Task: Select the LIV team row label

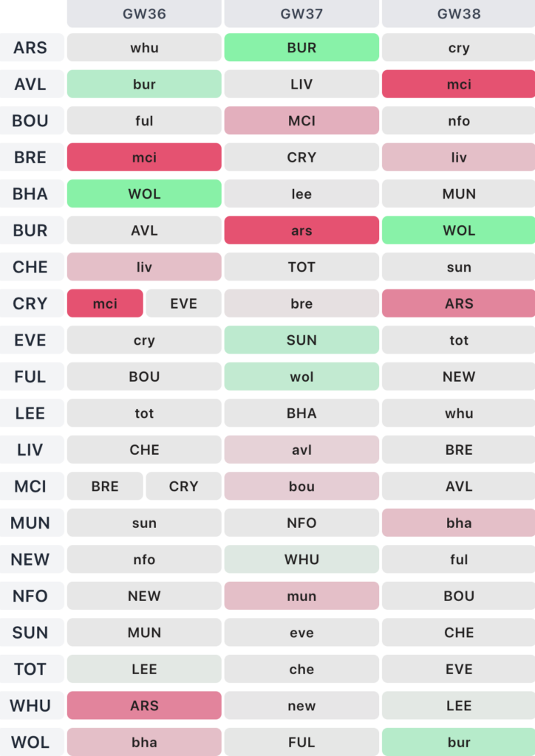Action: tap(30, 450)
